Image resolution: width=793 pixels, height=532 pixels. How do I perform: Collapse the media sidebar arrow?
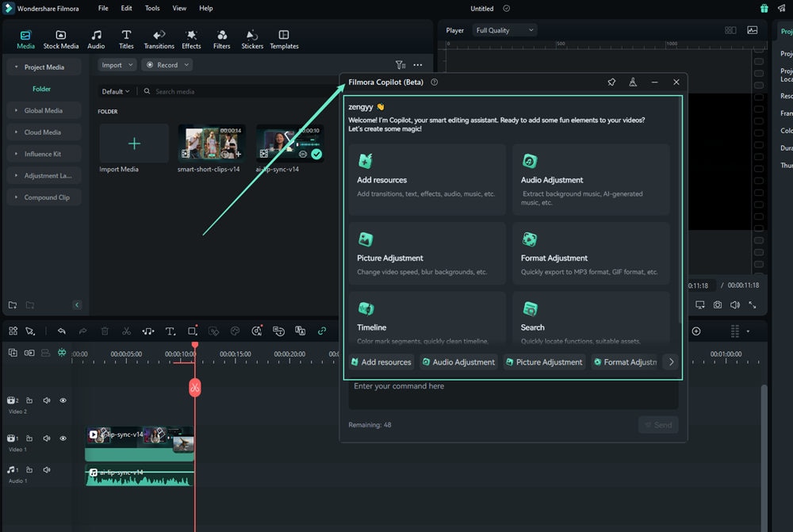(x=77, y=305)
